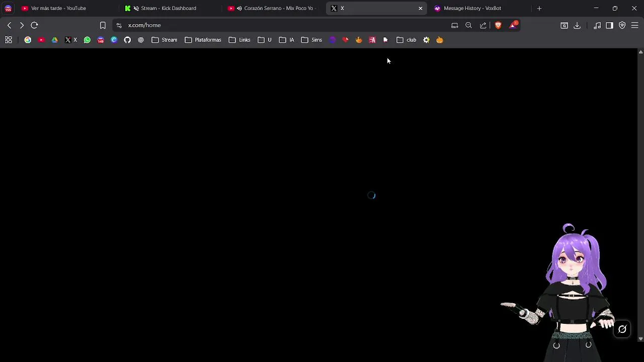Expand the Links bookmarks folder

(x=239, y=40)
